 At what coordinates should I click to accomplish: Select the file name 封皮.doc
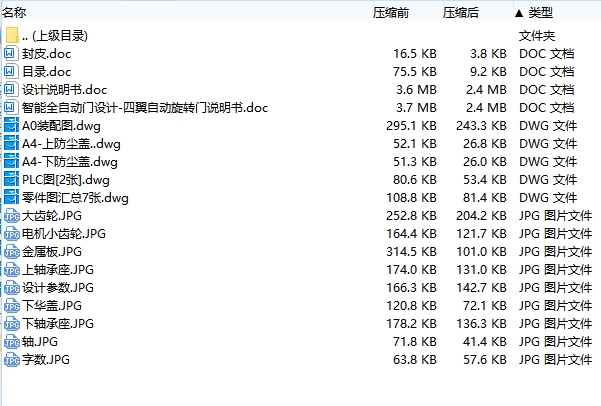(46, 54)
